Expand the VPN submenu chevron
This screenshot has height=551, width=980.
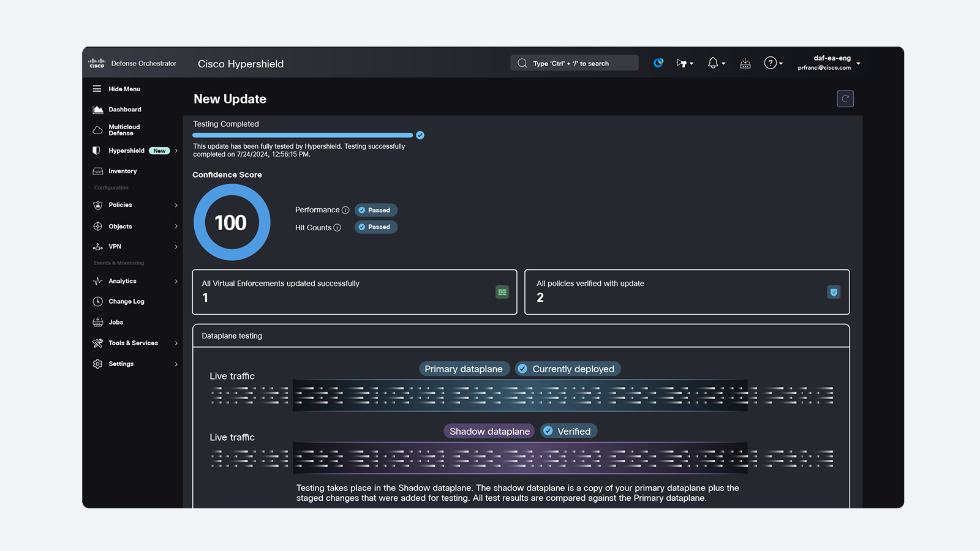click(176, 247)
